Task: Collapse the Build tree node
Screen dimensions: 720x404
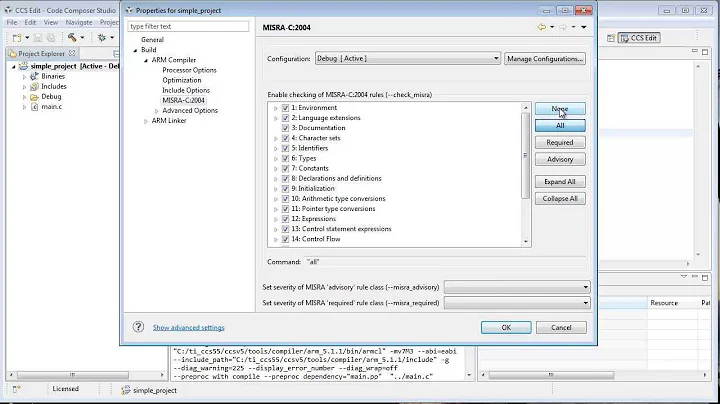Action: tap(135, 50)
